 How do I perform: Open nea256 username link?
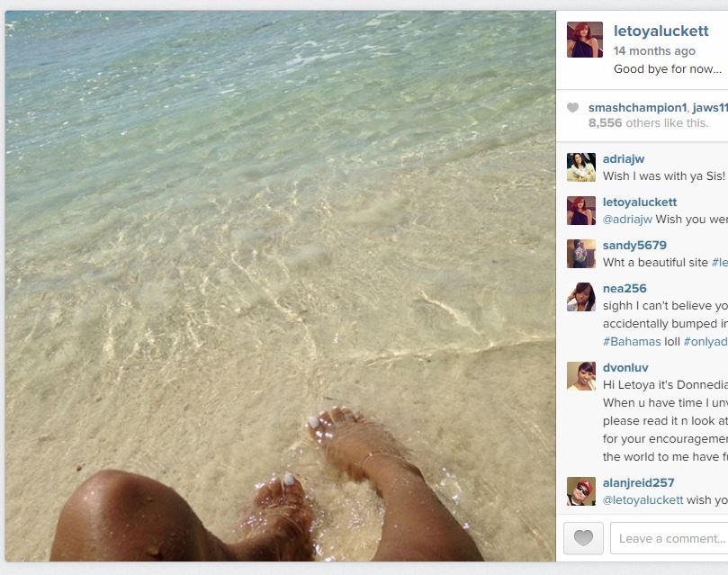click(x=624, y=288)
